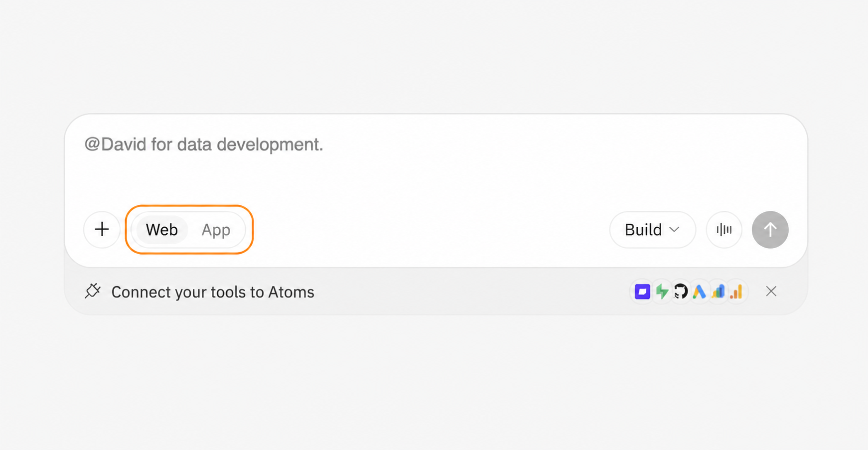Start voice input with the waveform icon
The image size is (868, 450).
[x=724, y=229]
